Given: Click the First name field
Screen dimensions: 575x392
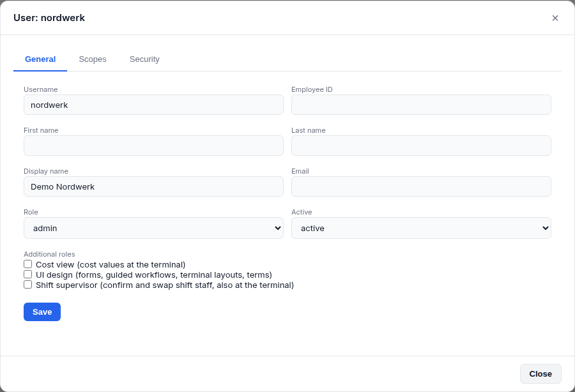Looking at the screenshot, I should tap(153, 146).
